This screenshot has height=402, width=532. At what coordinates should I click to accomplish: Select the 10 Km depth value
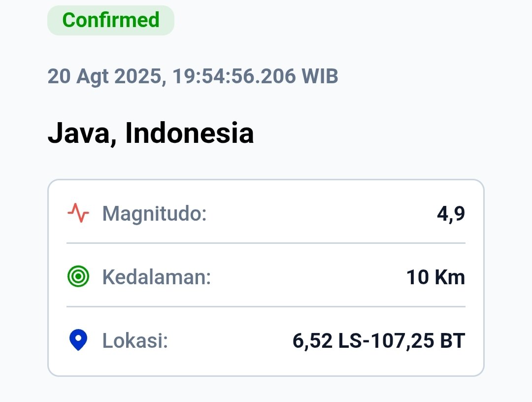435,277
